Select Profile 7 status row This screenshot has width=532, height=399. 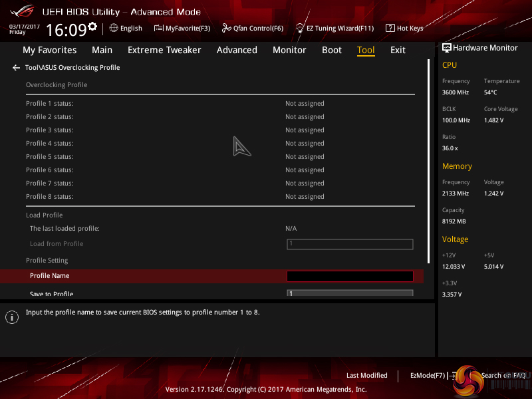[220, 184]
